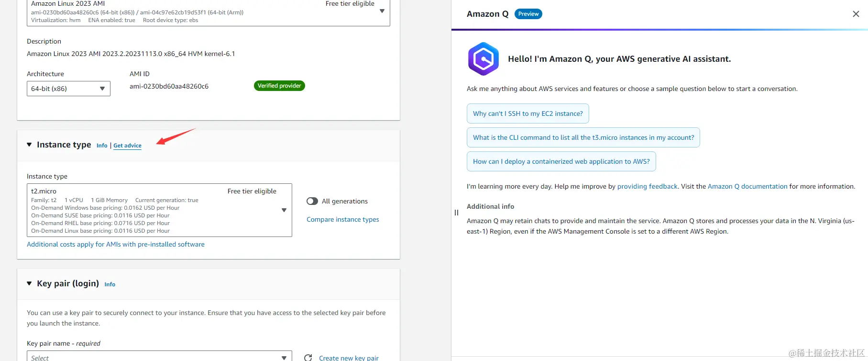Click Create new key pair link
Viewport: 868px width, 361px height.
click(349, 358)
